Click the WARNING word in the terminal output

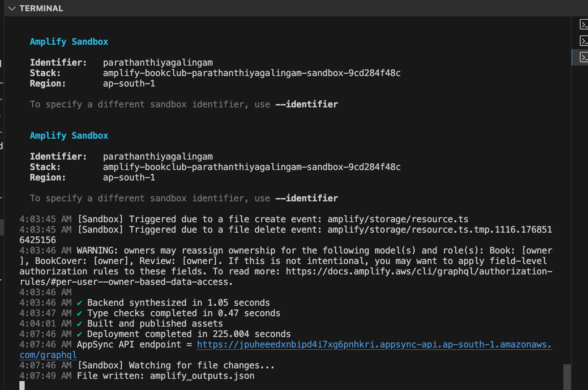pyautogui.click(x=97, y=251)
